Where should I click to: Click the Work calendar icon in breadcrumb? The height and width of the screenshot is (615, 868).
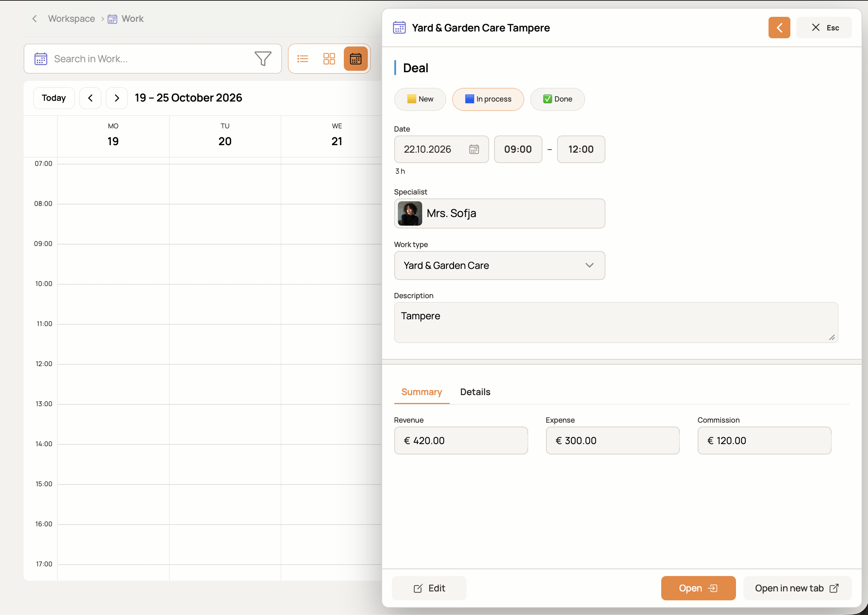click(113, 19)
